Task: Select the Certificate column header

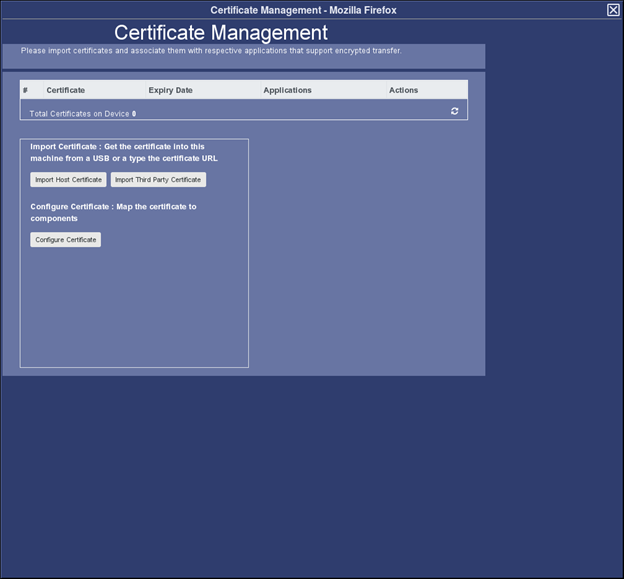Action: (x=66, y=90)
